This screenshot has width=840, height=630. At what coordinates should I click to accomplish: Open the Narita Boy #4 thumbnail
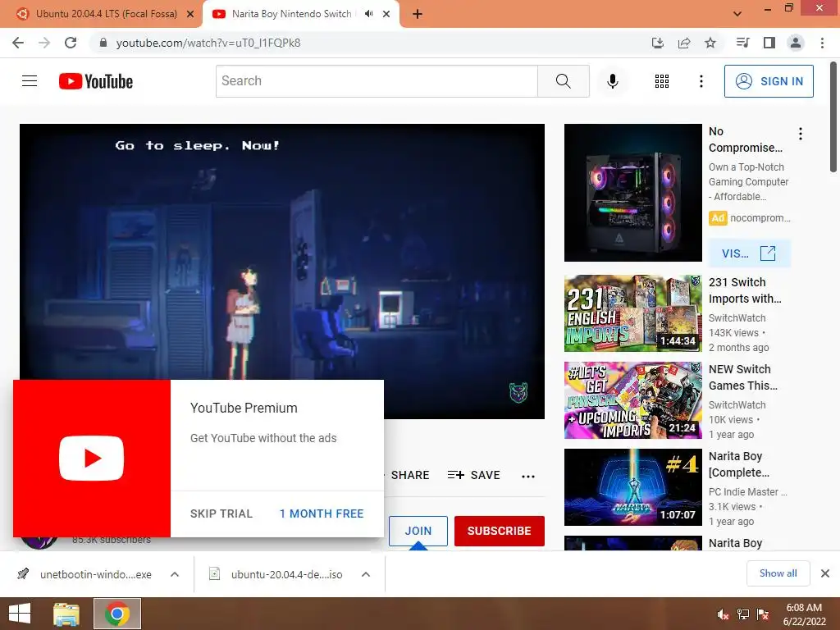[x=632, y=487]
